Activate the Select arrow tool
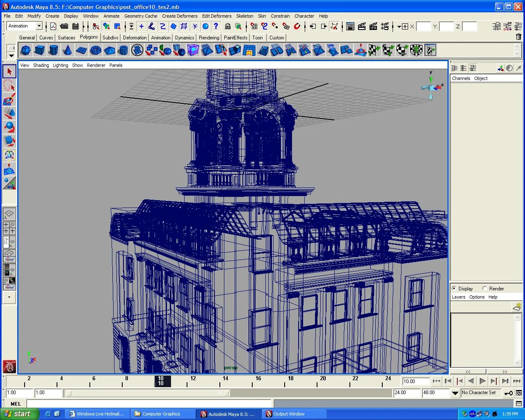 pyautogui.click(x=9, y=71)
